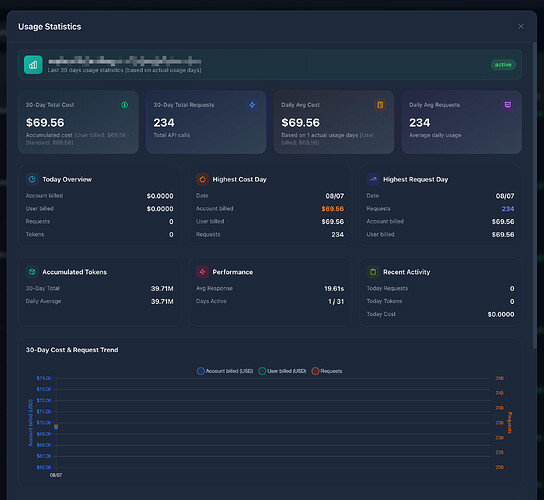This screenshot has width=544, height=500.
Task: Toggle the Account billed (USD) chart legend
Action: (225, 371)
